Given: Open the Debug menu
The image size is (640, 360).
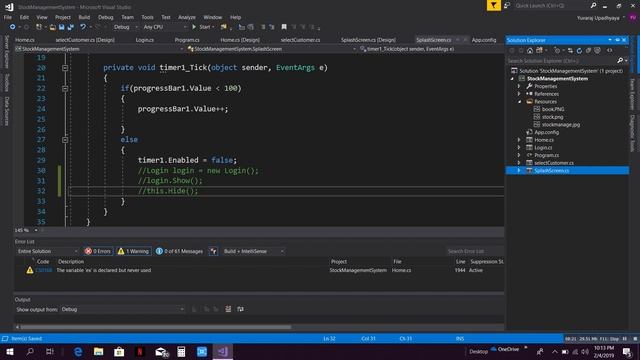Looking at the screenshot, I should coord(105,17).
